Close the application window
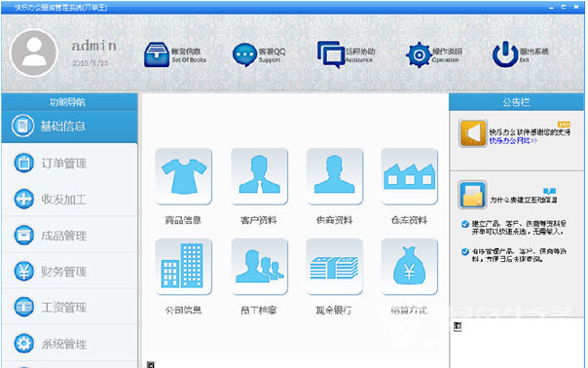Screen dimensions: 588x368 pos(576,7)
